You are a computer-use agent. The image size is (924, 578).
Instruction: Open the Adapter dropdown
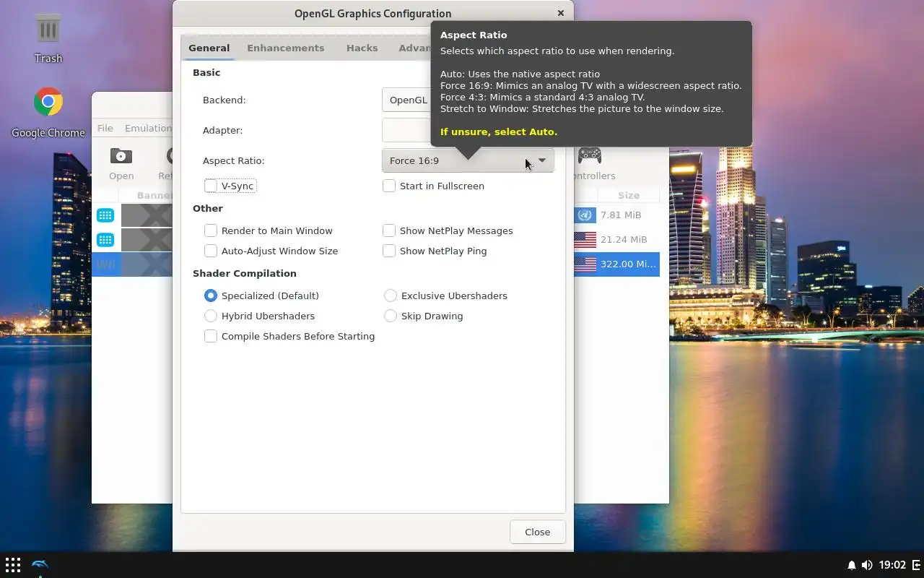click(x=406, y=130)
